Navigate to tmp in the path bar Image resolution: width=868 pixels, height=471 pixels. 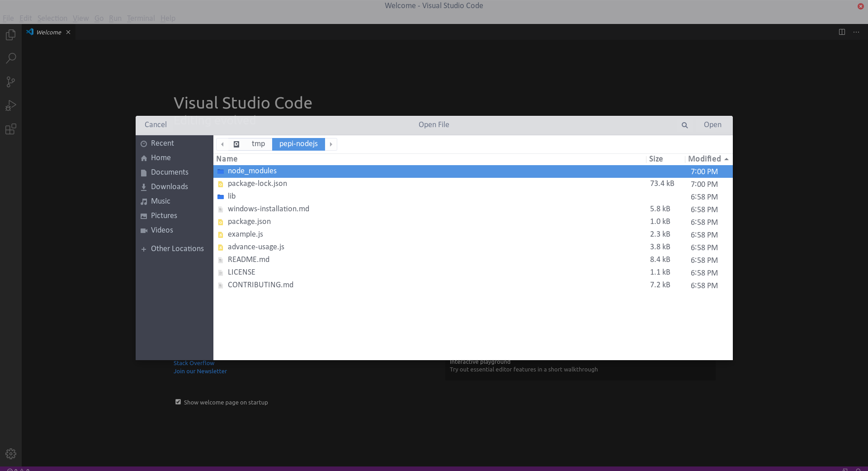tap(258, 144)
